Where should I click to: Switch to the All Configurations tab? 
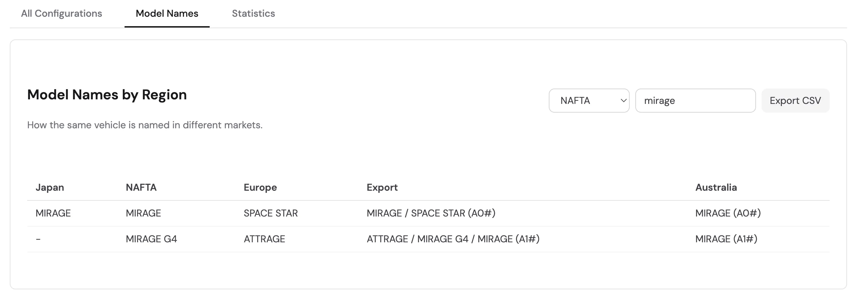(x=61, y=13)
